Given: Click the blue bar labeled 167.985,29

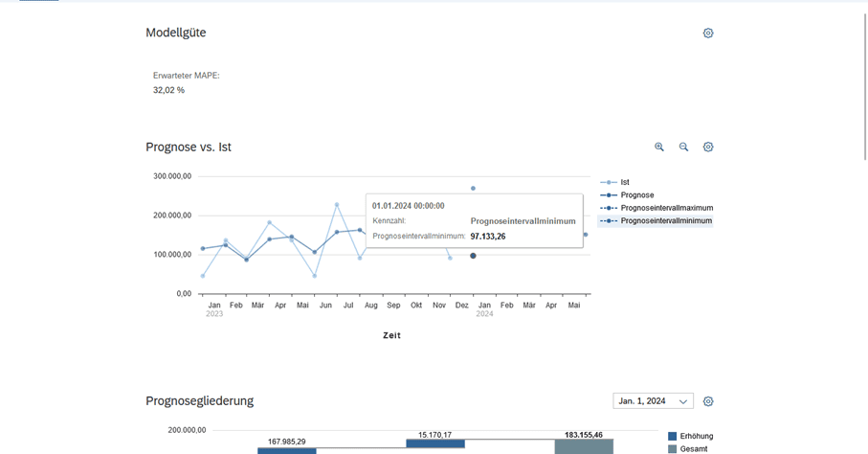Looking at the screenshot, I should (286, 450).
